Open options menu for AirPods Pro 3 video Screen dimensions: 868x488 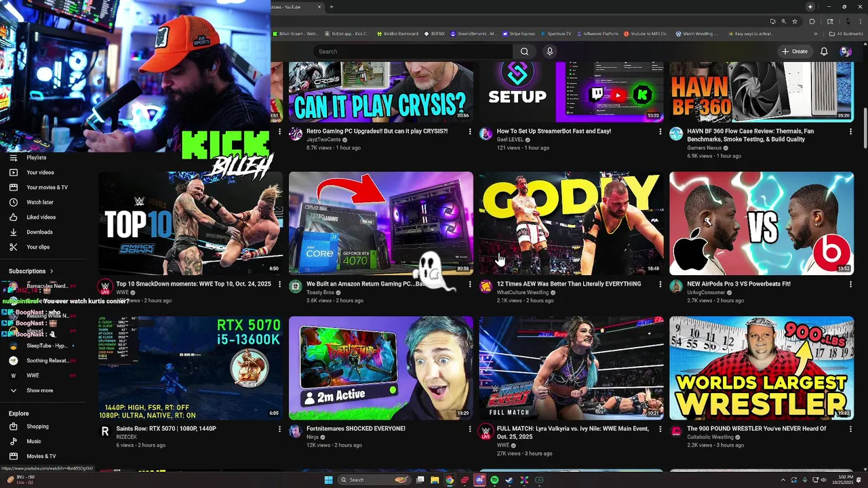click(850, 284)
